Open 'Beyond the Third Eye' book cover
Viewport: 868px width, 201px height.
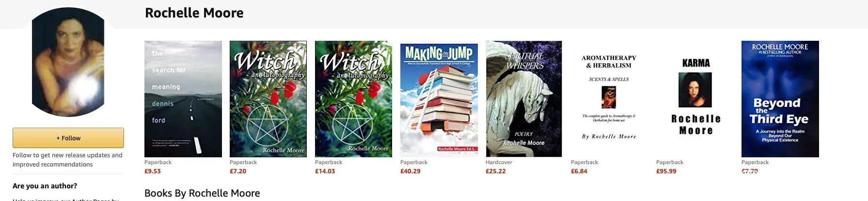click(780, 99)
